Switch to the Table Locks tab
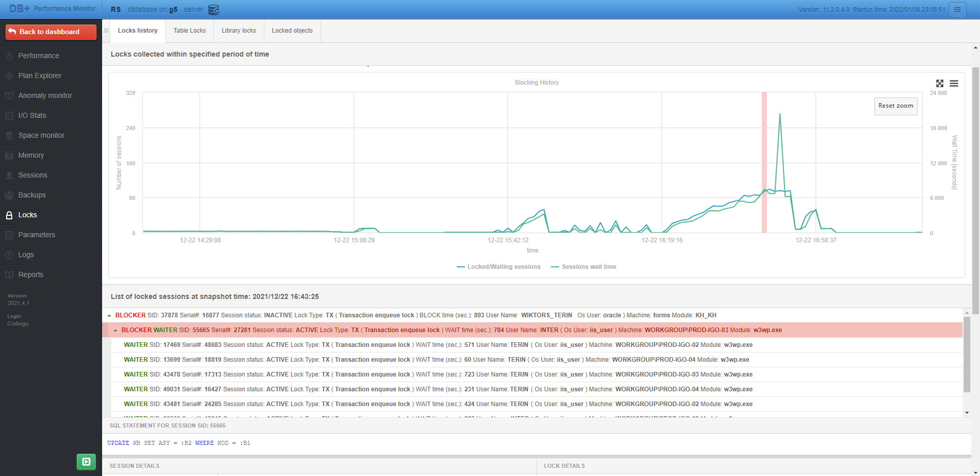The height and width of the screenshot is (476, 980). [x=189, y=31]
